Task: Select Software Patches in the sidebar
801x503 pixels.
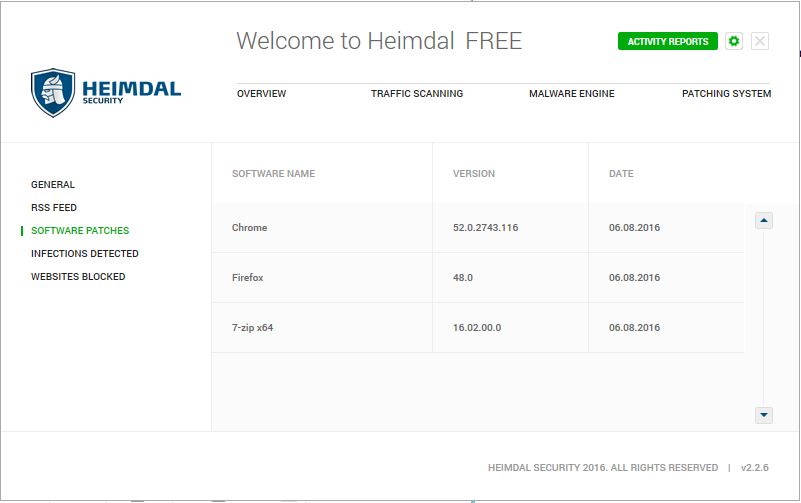Action: coord(80,231)
